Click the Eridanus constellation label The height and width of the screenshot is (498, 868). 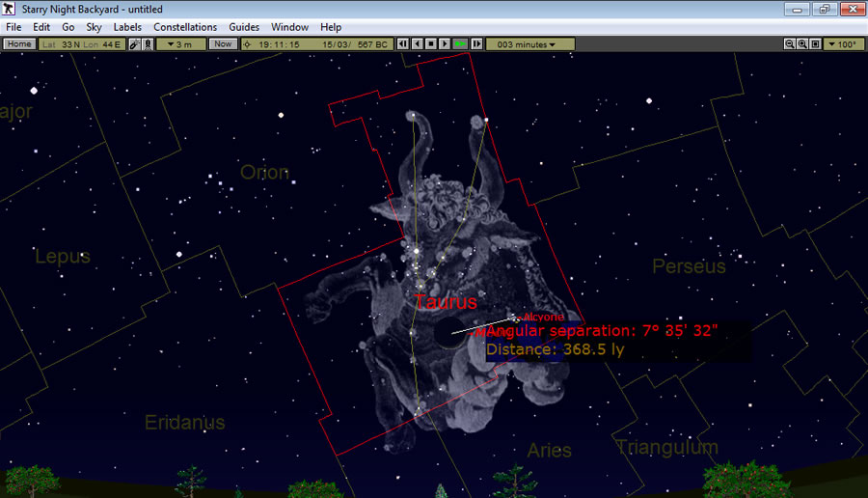pyautogui.click(x=185, y=423)
